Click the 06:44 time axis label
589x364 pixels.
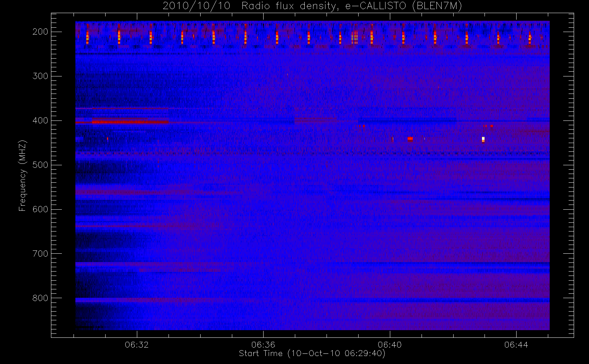[x=516, y=345]
